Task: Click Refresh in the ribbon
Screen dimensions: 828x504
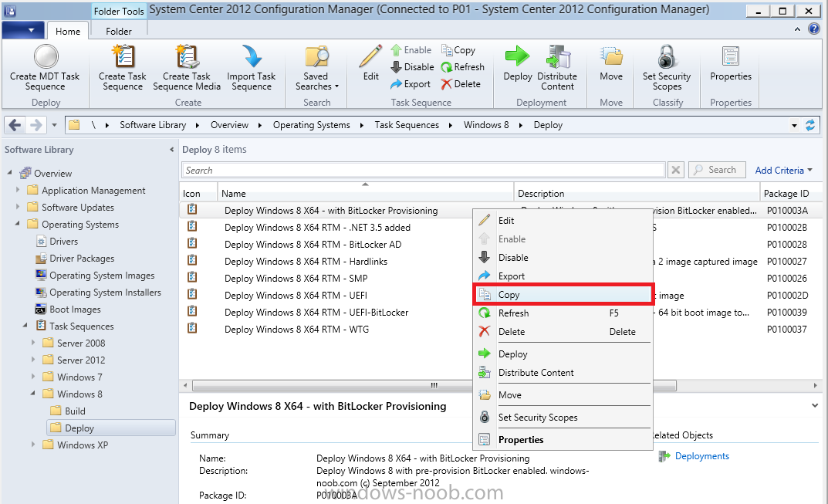Action: [x=462, y=67]
